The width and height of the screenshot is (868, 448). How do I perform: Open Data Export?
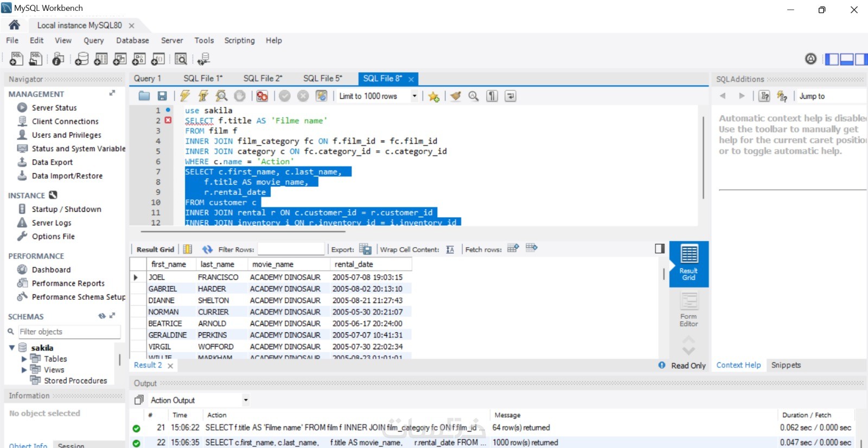(52, 162)
